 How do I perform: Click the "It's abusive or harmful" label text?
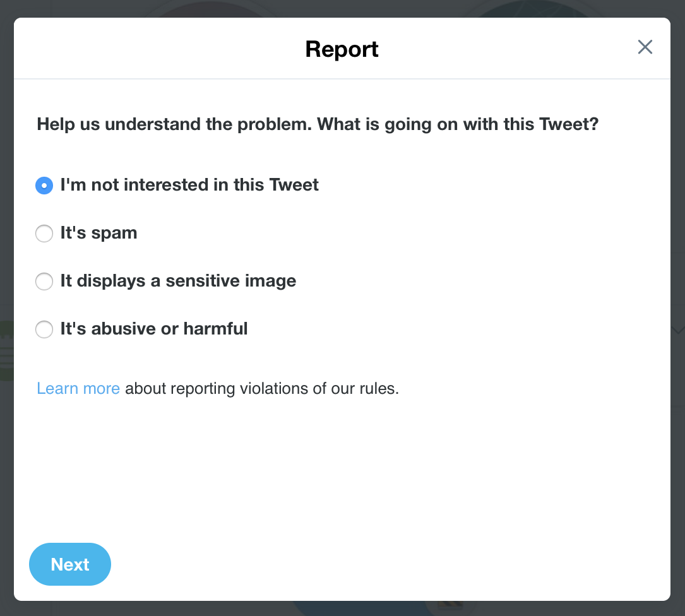pos(153,329)
